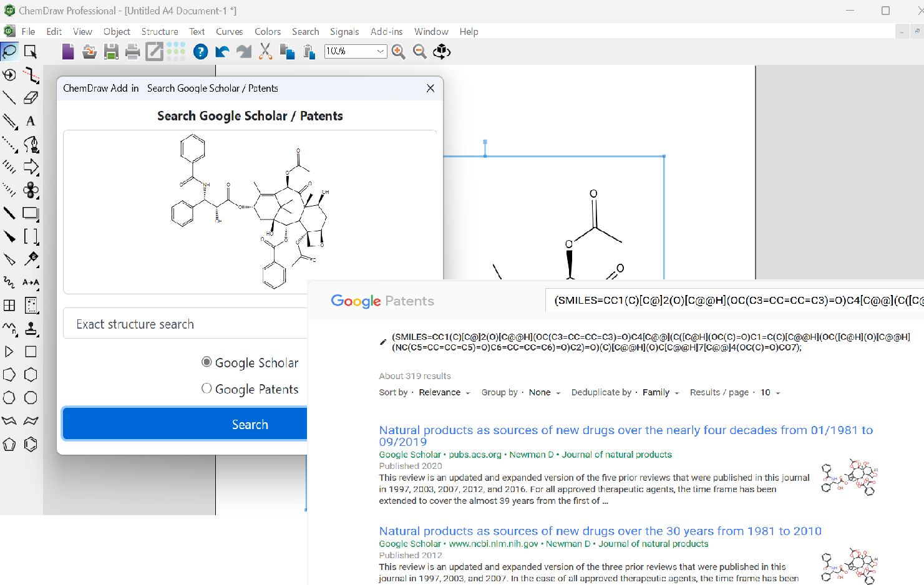Image resolution: width=924 pixels, height=585 pixels.
Task: Select the Google Patents radio button
Action: point(207,389)
